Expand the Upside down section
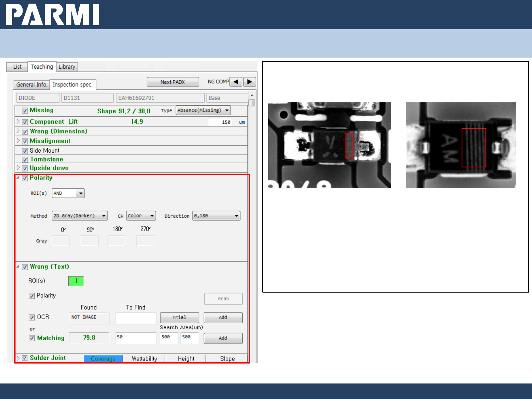 point(18,168)
